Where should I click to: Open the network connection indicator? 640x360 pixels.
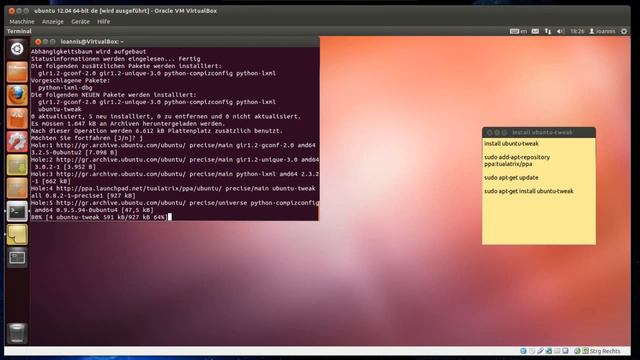tap(548, 31)
